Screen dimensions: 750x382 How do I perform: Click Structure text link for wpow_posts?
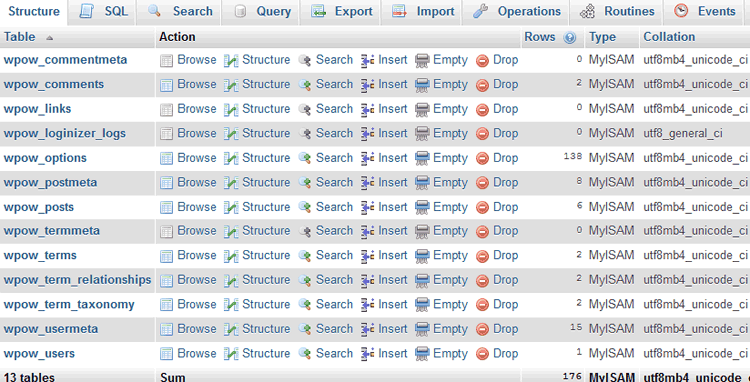point(266,207)
